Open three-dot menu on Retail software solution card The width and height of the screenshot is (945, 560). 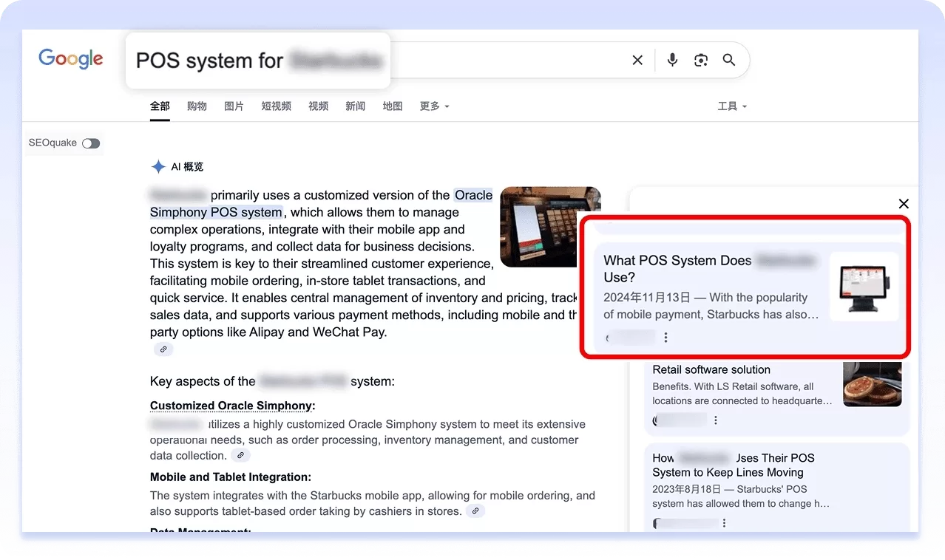point(715,420)
